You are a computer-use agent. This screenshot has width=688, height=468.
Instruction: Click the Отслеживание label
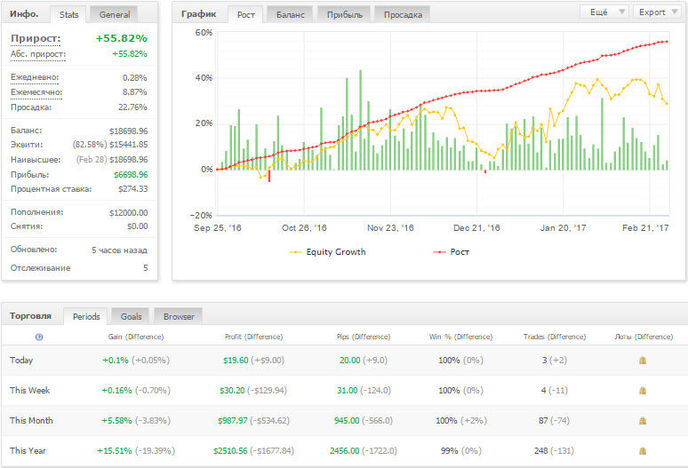tap(40, 268)
